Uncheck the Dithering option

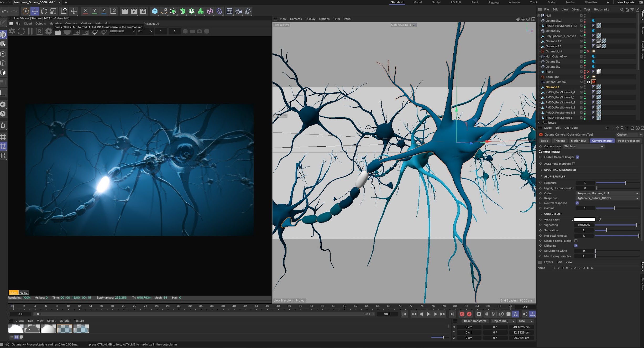click(576, 246)
